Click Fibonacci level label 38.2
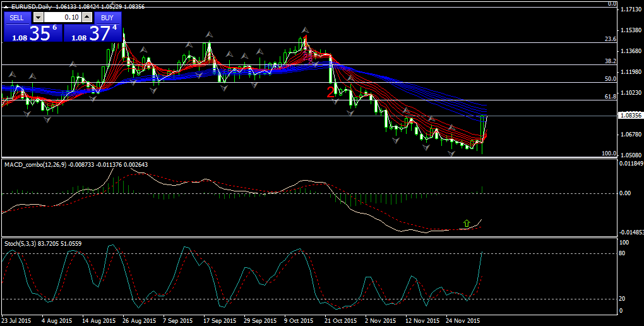This screenshot has height=326, width=644. pyautogui.click(x=611, y=61)
